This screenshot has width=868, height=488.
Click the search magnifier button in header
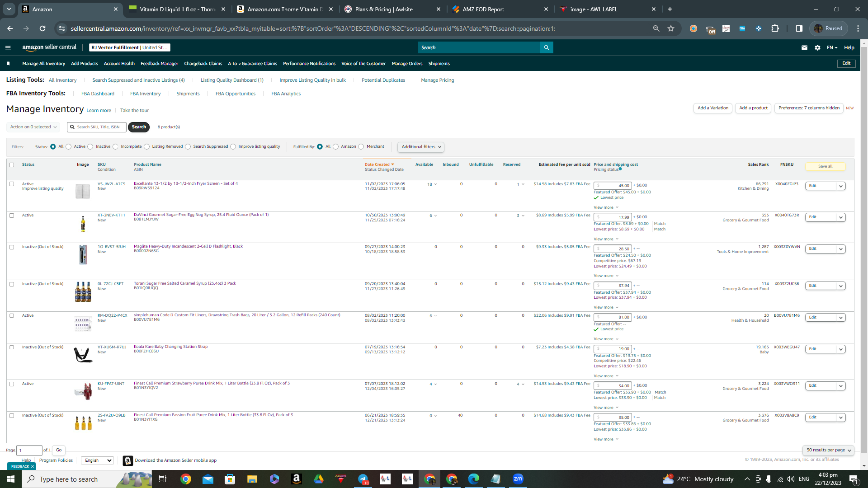pos(546,47)
